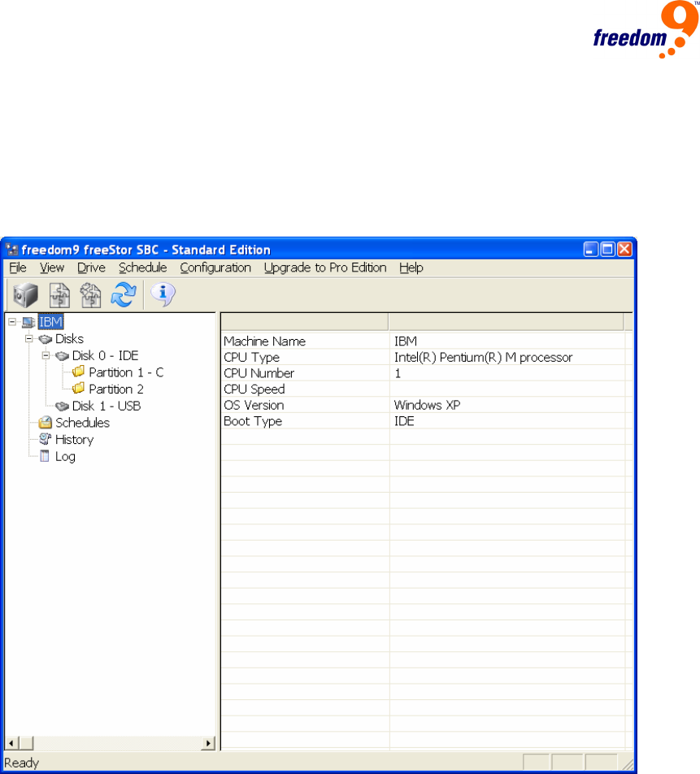Select the Machine Name row label
The height and width of the screenshot is (774, 700).
point(264,341)
